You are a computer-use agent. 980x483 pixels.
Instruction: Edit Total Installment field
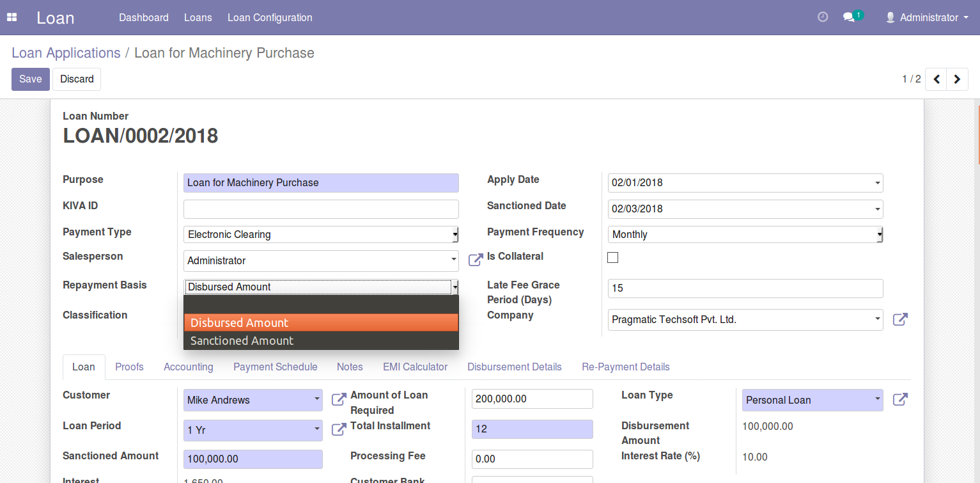click(x=533, y=429)
